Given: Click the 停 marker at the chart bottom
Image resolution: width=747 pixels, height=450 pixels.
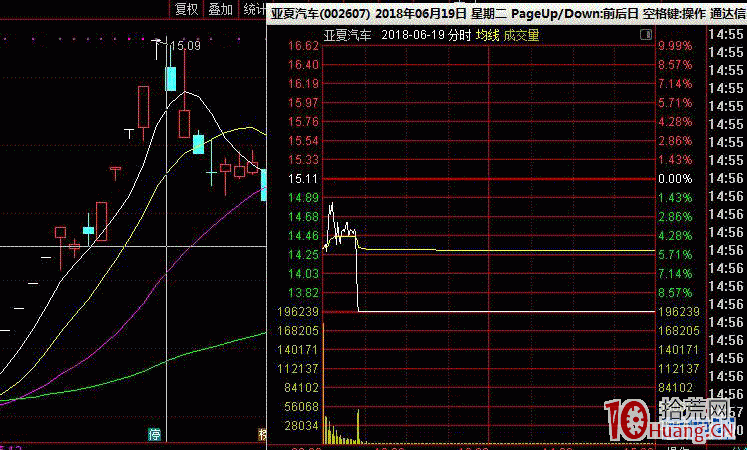Looking at the screenshot, I should tap(154, 434).
